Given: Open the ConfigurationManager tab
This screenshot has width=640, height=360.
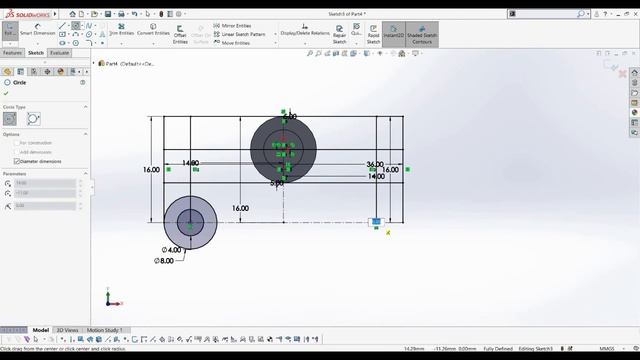Looking at the screenshot, I should [34, 72].
